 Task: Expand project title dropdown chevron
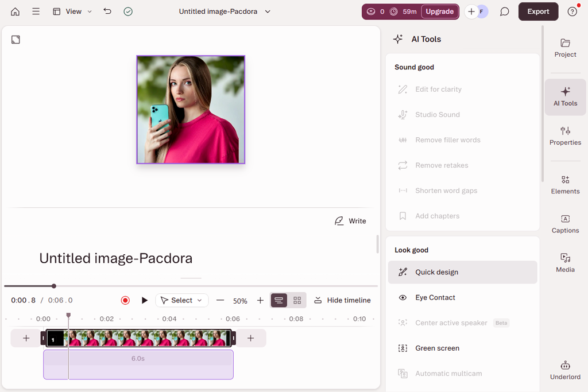pos(268,11)
